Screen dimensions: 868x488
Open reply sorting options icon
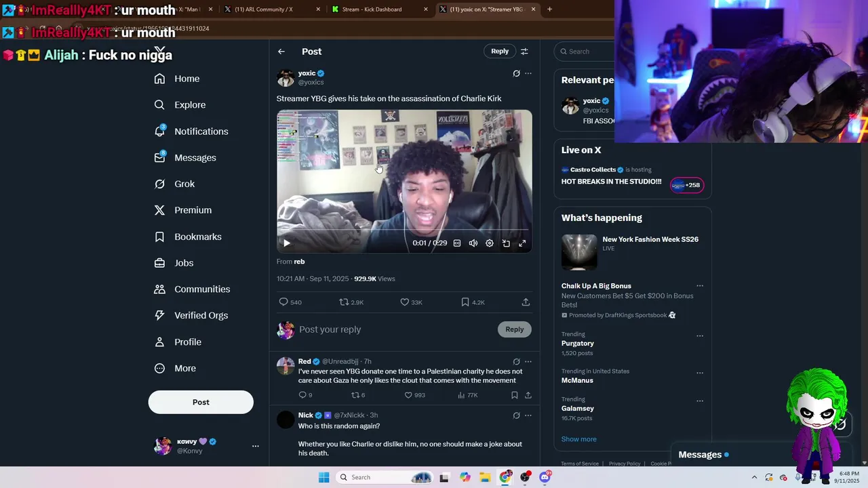click(x=524, y=52)
